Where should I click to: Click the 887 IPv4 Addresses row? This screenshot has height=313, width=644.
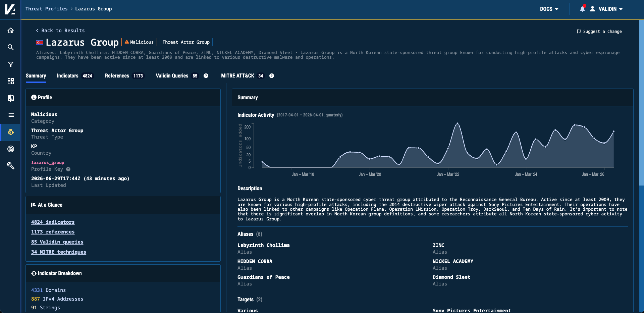pos(57,299)
